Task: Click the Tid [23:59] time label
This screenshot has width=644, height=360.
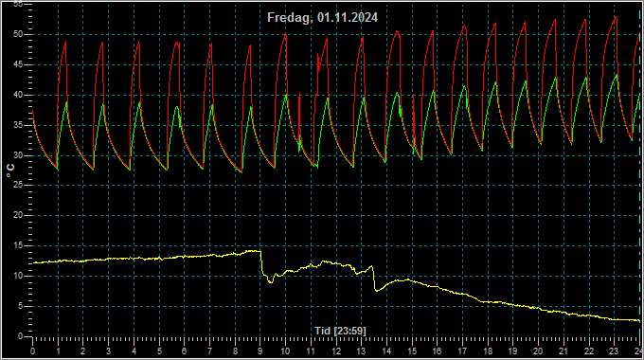Action: pos(340,331)
